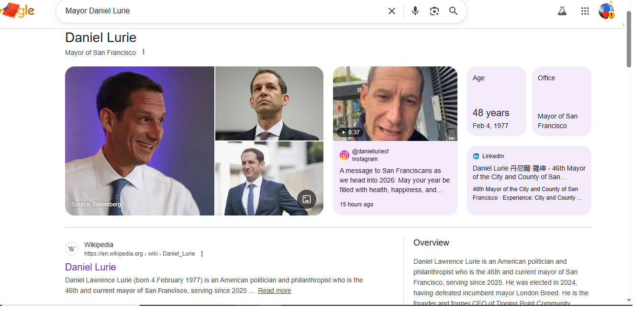Open the Google account avatar
The image size is (644, 323).
point(606,11)
